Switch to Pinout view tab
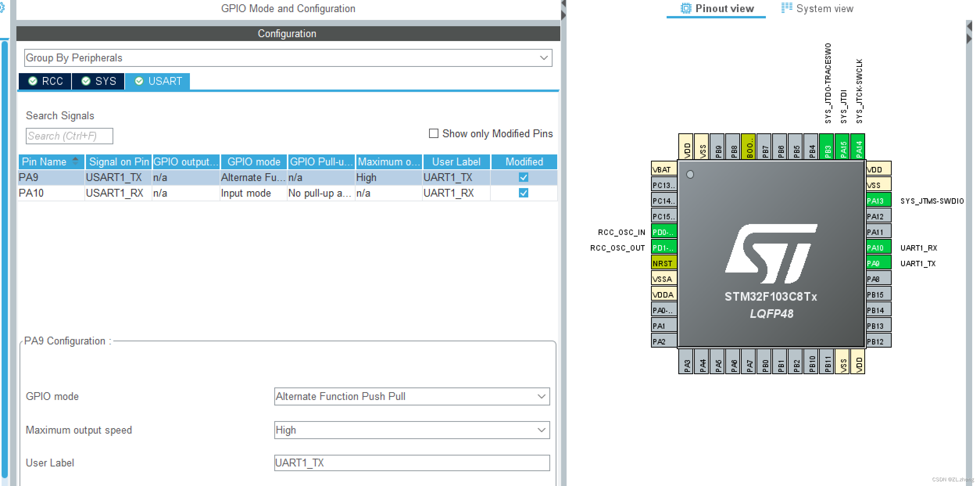Image resolution: width=980 pixels, height=486 pixels. point(717,9)
